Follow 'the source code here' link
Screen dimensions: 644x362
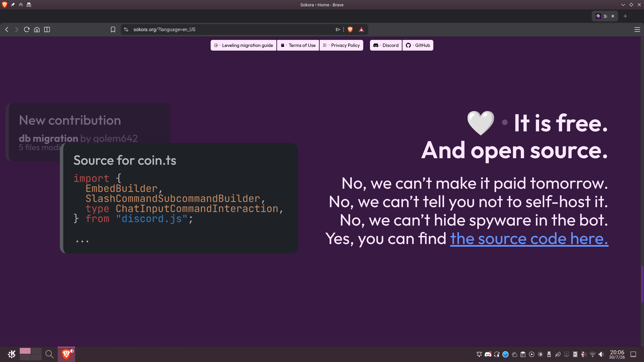[x=529, y=239]
